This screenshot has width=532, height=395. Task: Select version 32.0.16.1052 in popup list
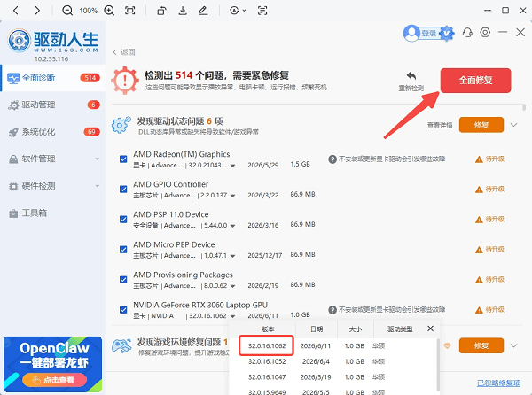click(267, 361)
